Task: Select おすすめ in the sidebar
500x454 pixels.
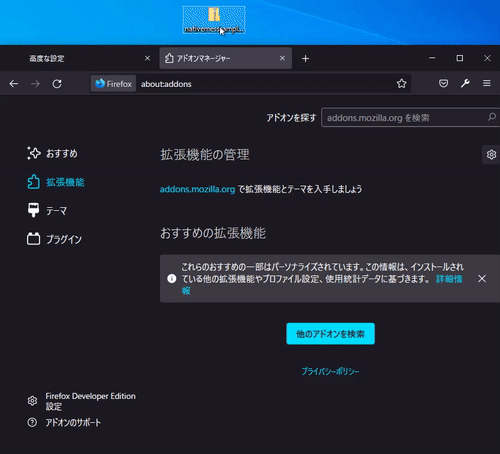Action: 52,153
